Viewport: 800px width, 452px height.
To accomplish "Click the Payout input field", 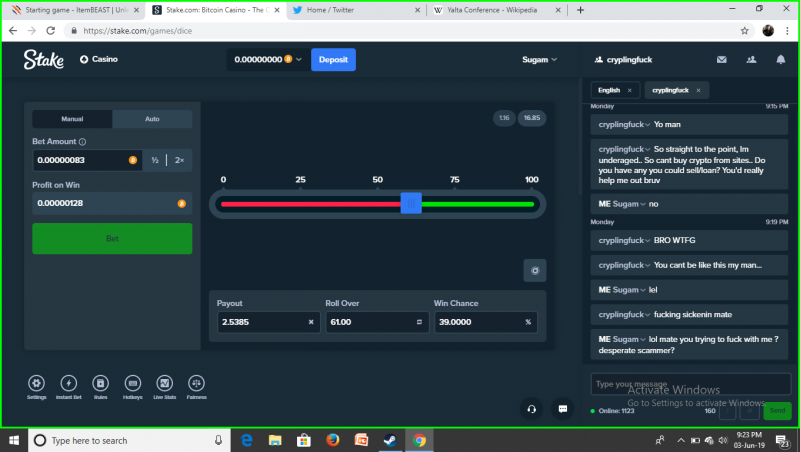I will (269, 322).
